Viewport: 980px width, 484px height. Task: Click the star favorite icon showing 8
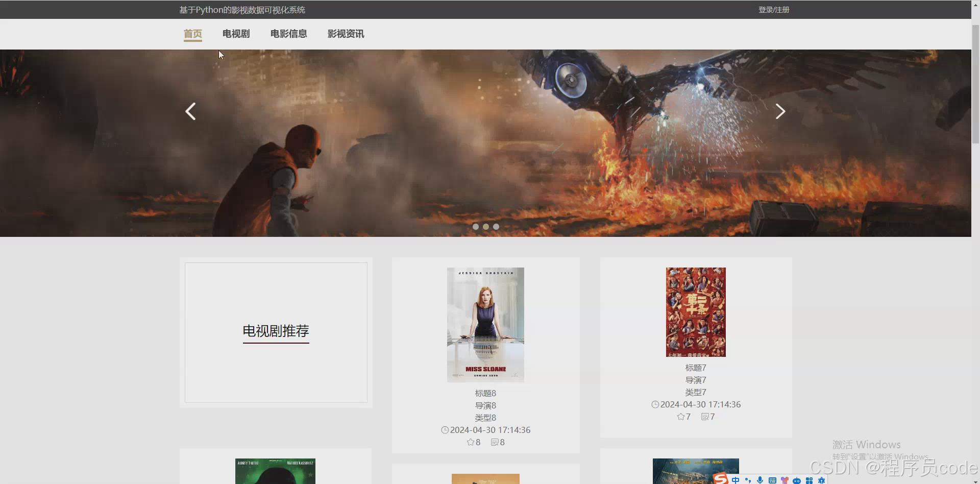[470, 442]
